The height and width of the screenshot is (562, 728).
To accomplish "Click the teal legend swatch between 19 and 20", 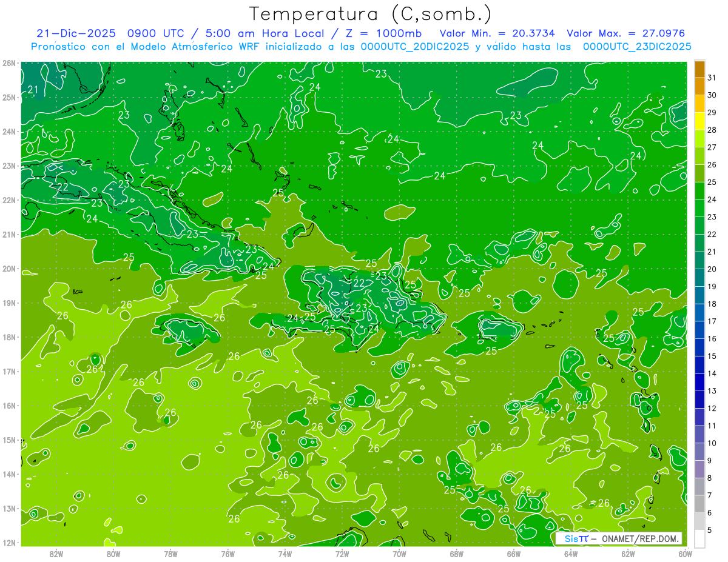I will coord(699,278).
